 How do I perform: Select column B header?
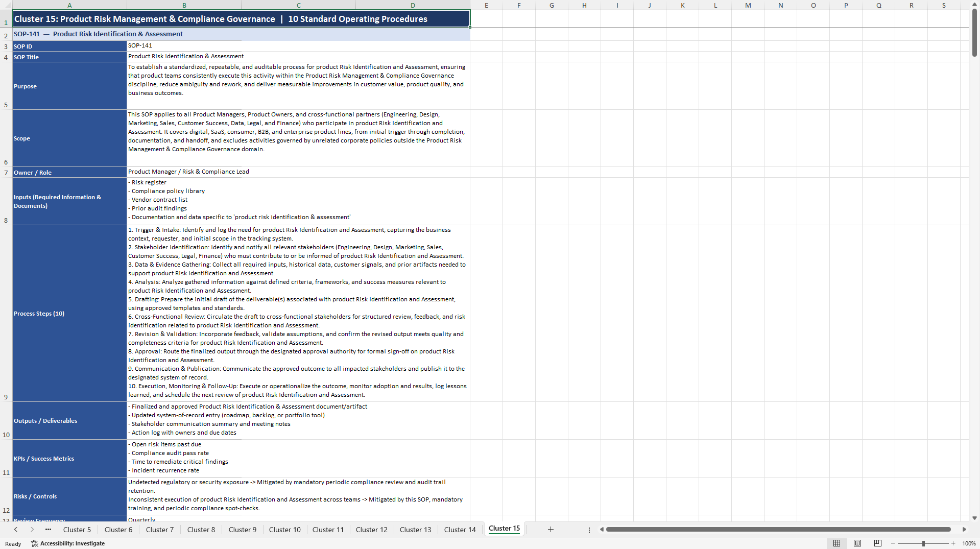[x=184, y=5]
